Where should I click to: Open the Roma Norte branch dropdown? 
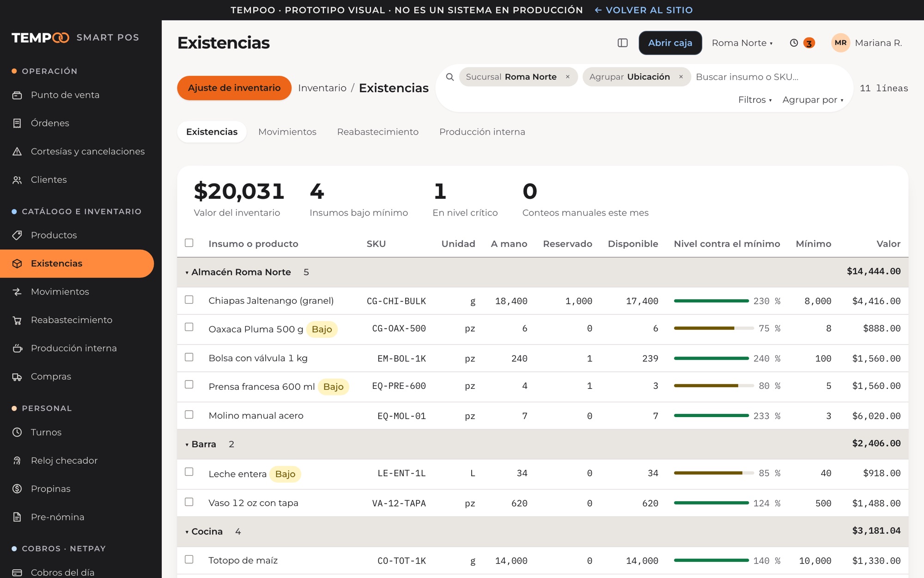[x=742, y=43]
